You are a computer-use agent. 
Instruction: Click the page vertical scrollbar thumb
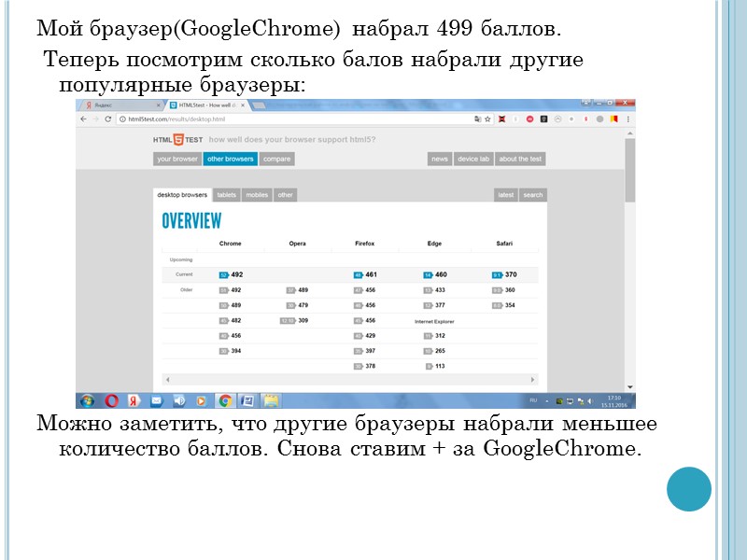629,170
